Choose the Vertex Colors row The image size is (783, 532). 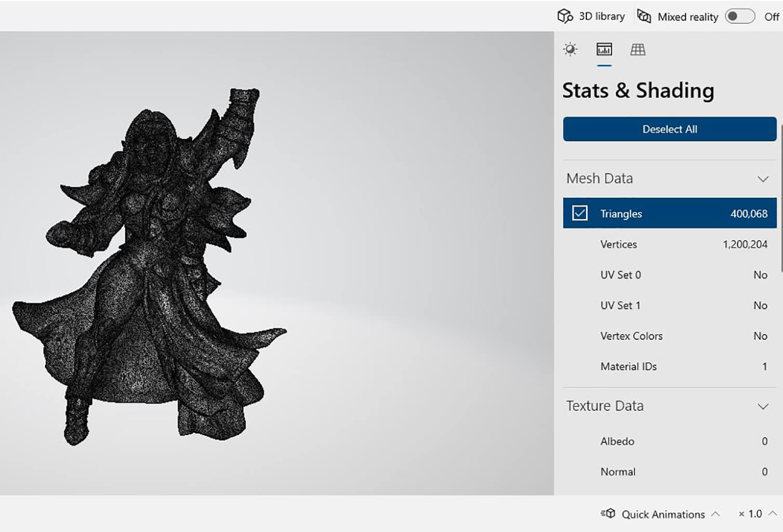coord(669,336)
